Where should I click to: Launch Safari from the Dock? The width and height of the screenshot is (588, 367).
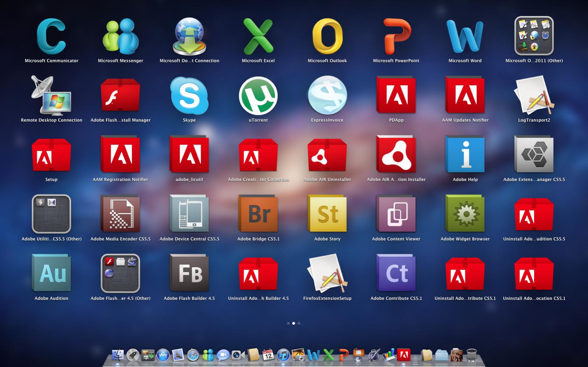193,355
